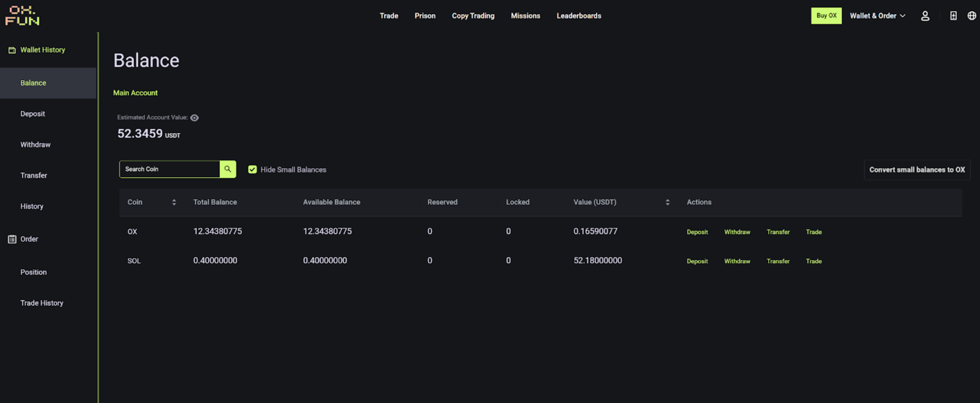
Task: Click the magnifier search button
Action: (x=228, y=169)
